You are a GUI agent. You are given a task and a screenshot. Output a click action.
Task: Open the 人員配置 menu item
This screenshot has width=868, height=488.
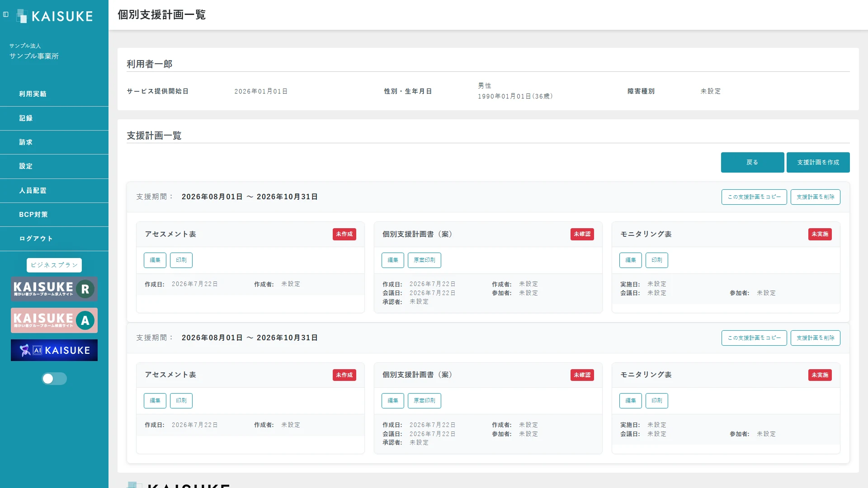[x=54, y=191]
